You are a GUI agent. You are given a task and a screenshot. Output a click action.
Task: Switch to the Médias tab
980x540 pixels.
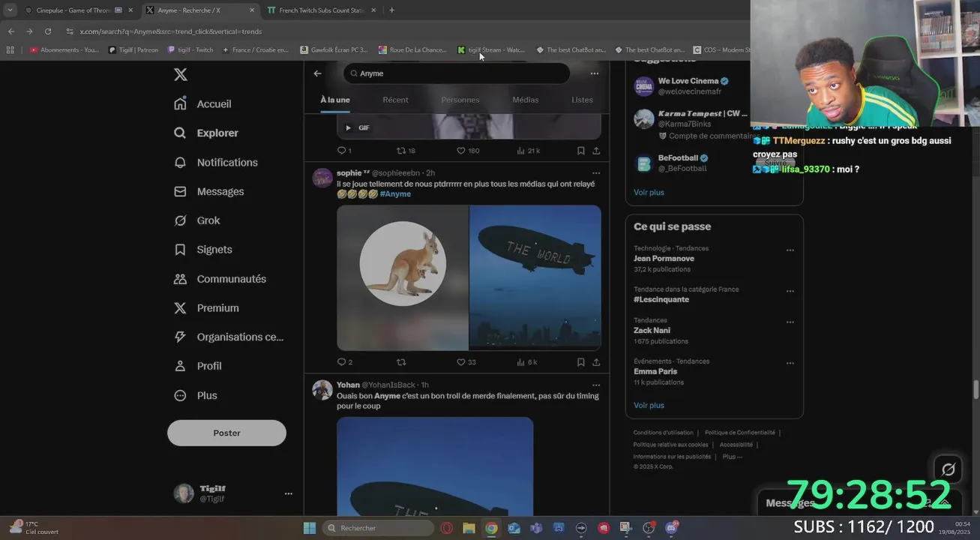(x=525, y=100)
